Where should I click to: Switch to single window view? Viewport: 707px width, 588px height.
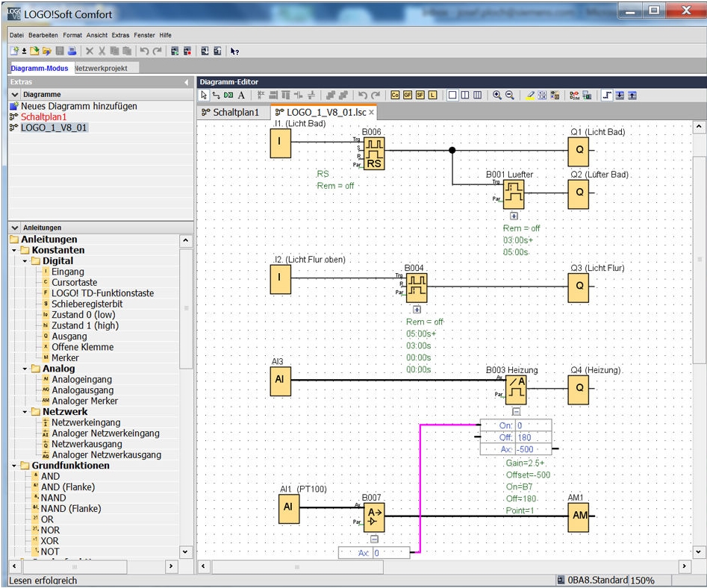[x=452, y=95]
